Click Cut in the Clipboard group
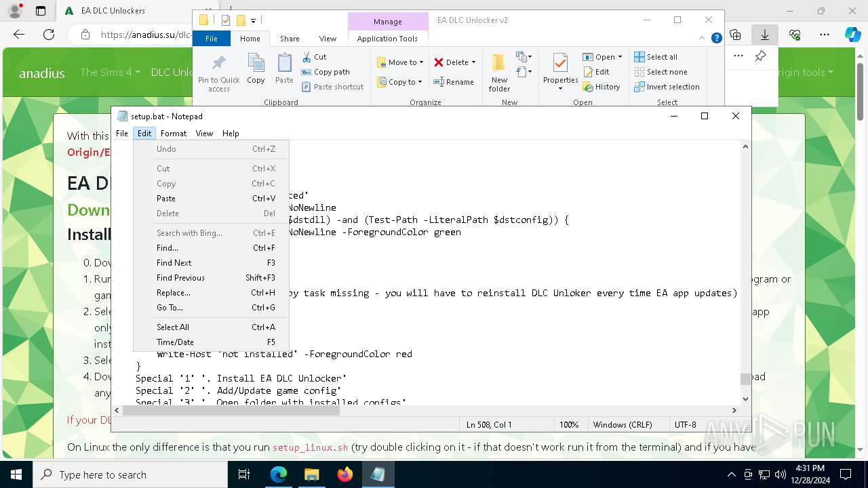 (x=314, y=57)
